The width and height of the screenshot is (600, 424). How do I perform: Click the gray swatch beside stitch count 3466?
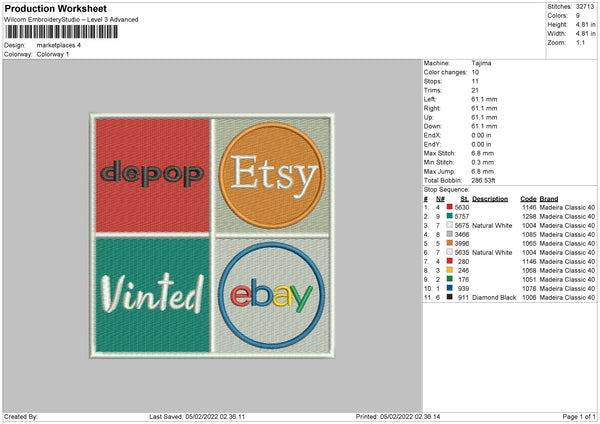[x=449, y=234]
